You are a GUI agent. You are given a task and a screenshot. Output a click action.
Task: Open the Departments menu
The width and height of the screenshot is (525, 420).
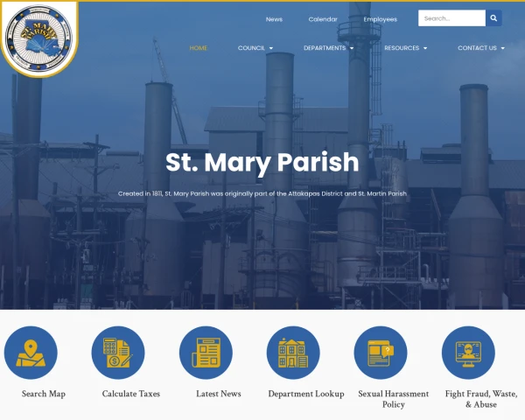pos(325,48)
